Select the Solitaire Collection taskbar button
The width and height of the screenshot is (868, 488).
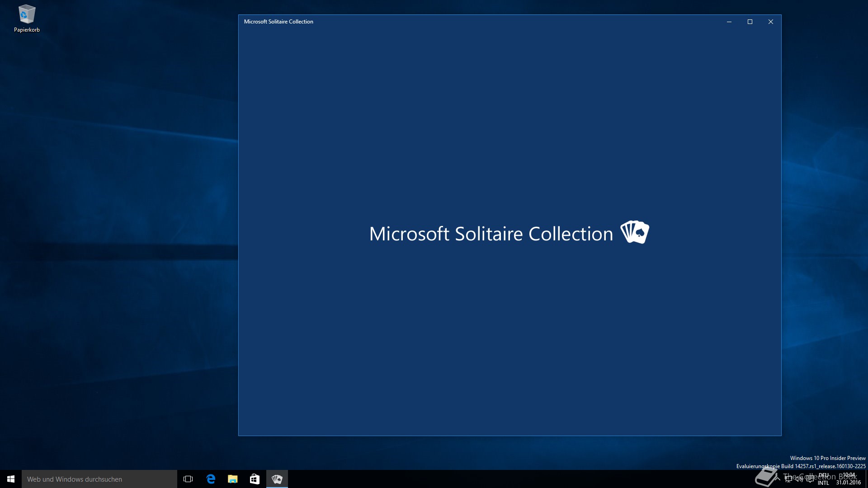pos(277,479)
